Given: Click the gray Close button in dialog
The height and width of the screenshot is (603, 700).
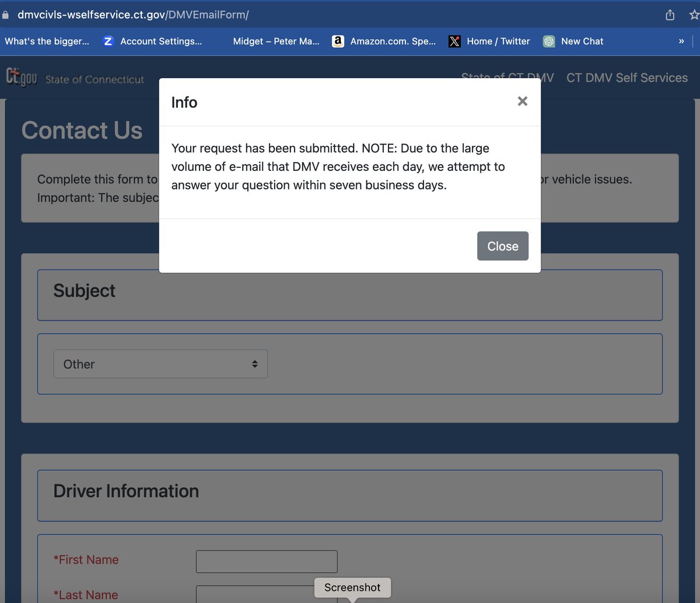Looking at the screenshot, I should (503, 246).
